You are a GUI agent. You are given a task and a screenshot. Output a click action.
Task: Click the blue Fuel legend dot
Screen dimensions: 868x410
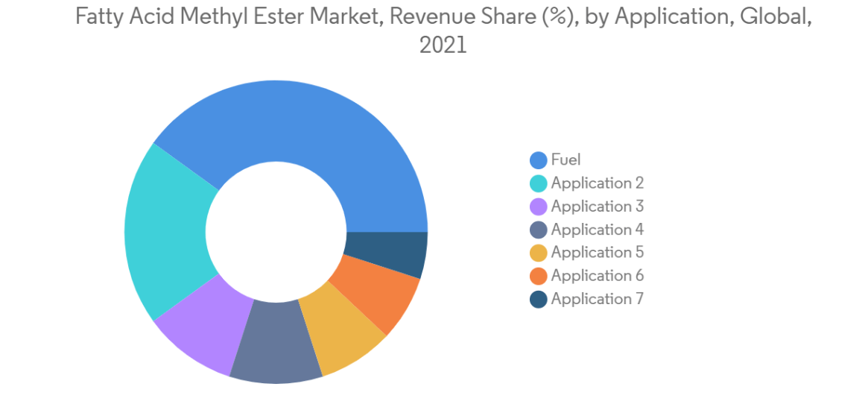click(x=539, y=160)
